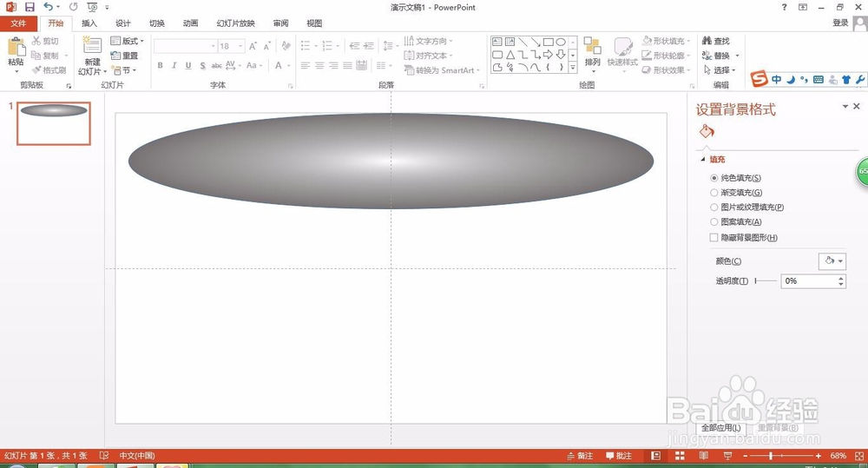Image resolution: width=868 pixels, height=468 pixels.
Task: Click the transparency 0% input field
Action: coord(809,281)
